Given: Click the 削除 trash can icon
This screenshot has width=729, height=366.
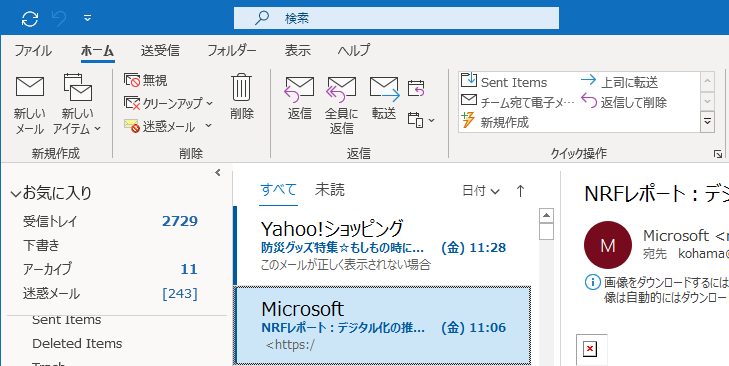Looking at the screenshot, I should (242, 87).
